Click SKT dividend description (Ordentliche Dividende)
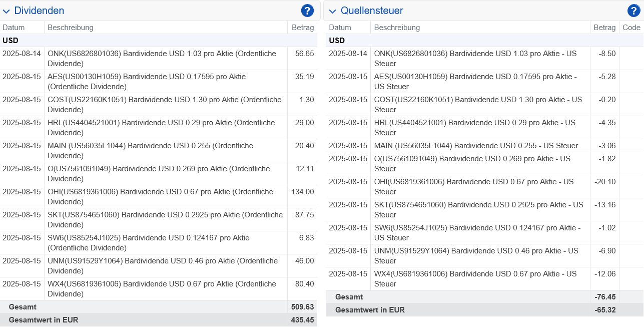This screenshot has height=327, width=644. [165, 220]
